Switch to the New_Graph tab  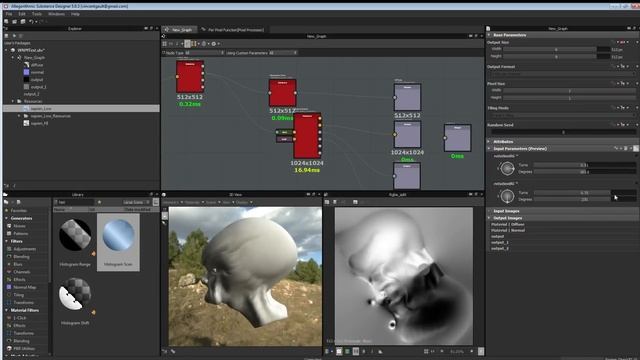[x=179, y=29]
